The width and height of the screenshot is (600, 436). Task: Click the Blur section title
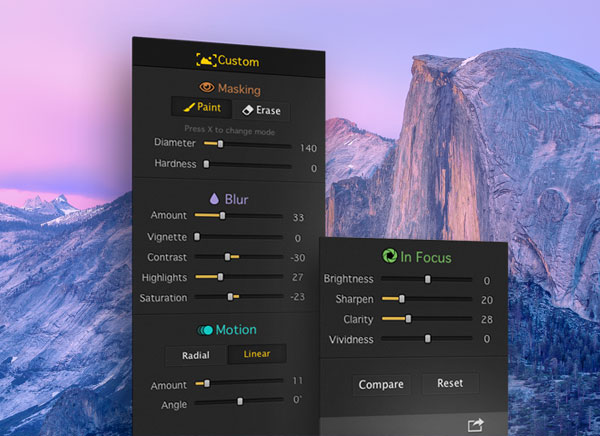(x=236, y=199)
